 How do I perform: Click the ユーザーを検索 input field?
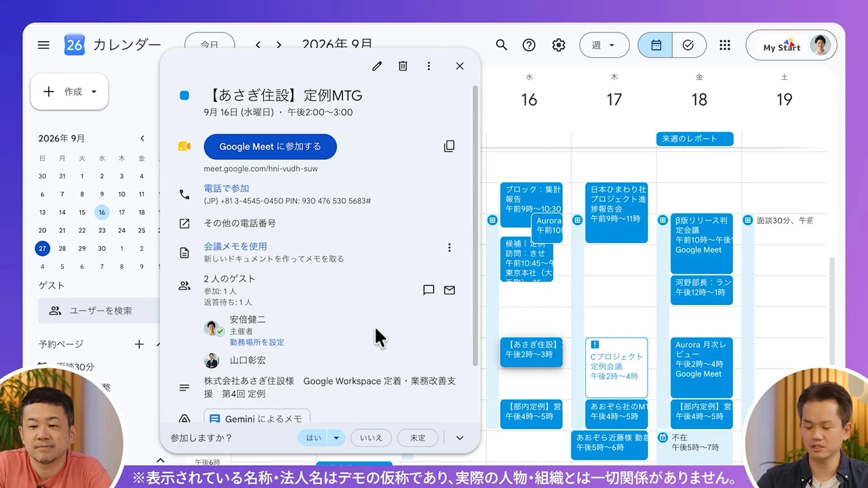pyautogui.click(x=99, y=310)
